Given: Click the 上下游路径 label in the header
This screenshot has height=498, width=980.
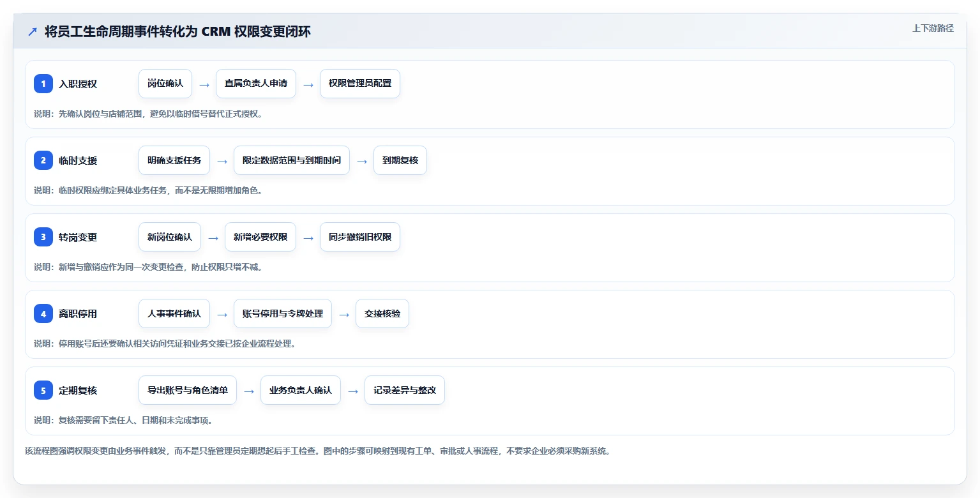Looking at the screenshot, I should click(x=933, y=28).
